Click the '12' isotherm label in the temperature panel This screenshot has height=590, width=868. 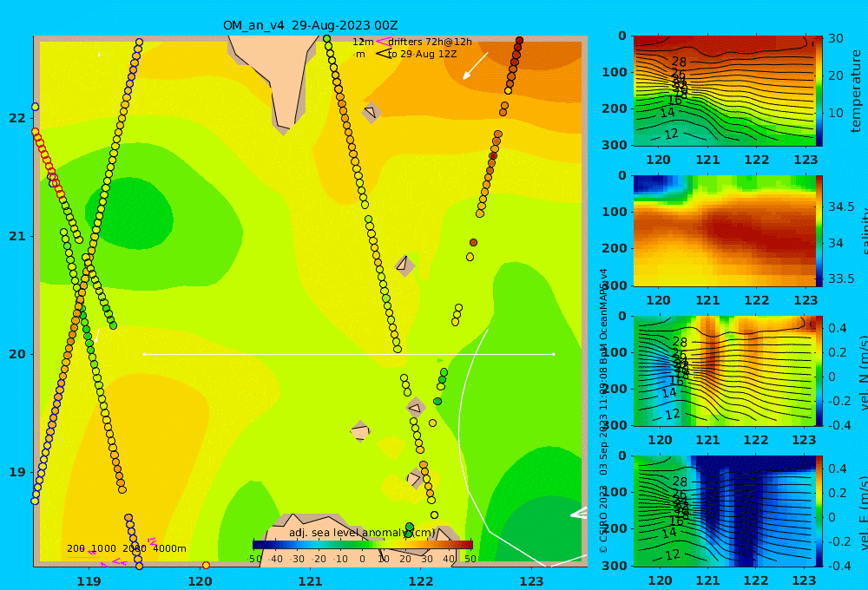(x=671, y=134)
